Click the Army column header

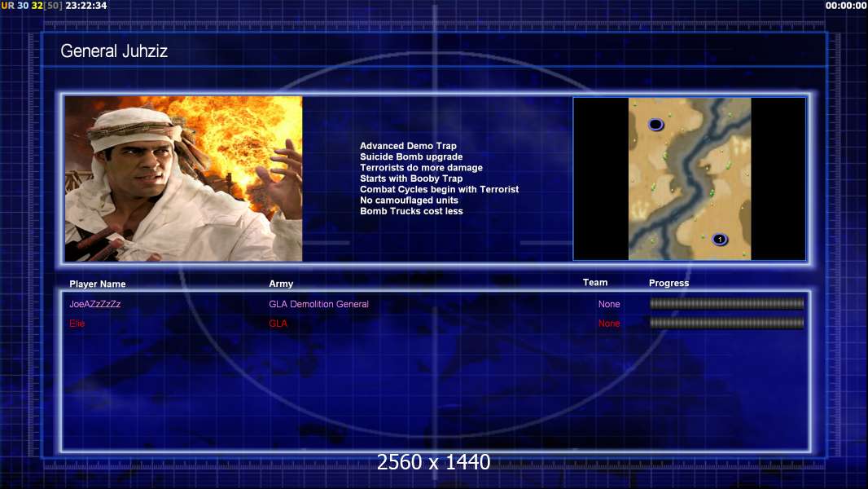tap(281, 284)
